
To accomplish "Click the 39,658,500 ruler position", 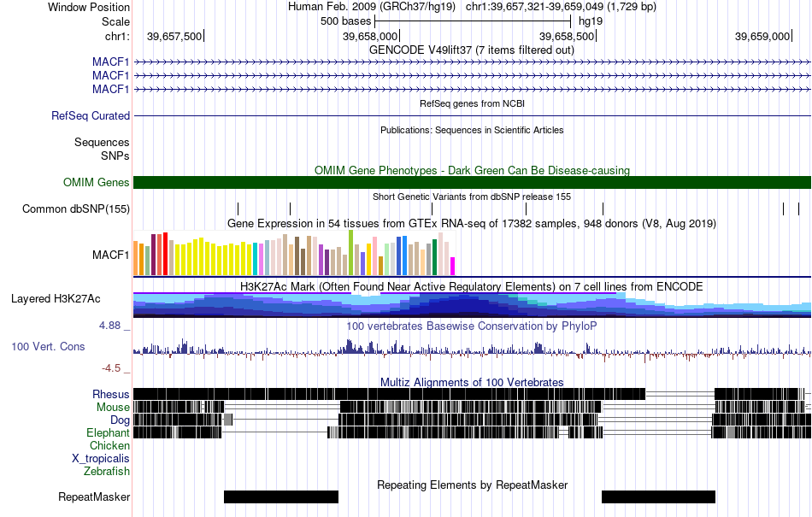I will [568, 36].
